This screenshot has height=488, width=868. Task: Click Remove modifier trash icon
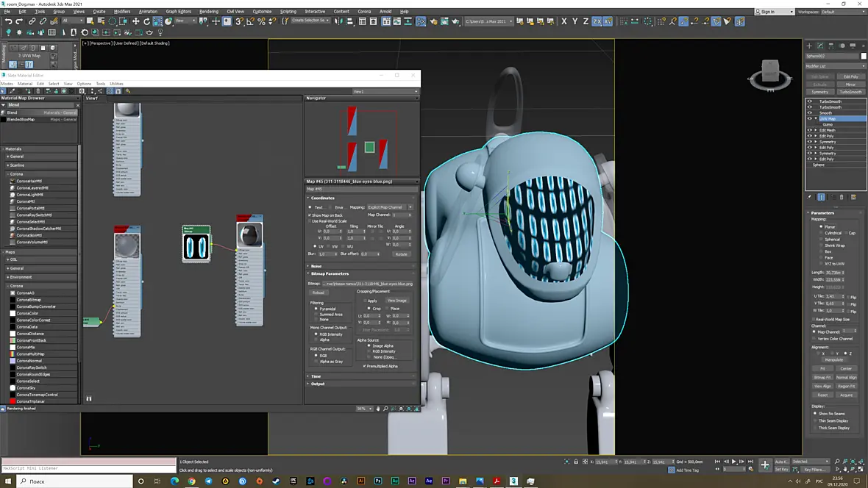842,197
